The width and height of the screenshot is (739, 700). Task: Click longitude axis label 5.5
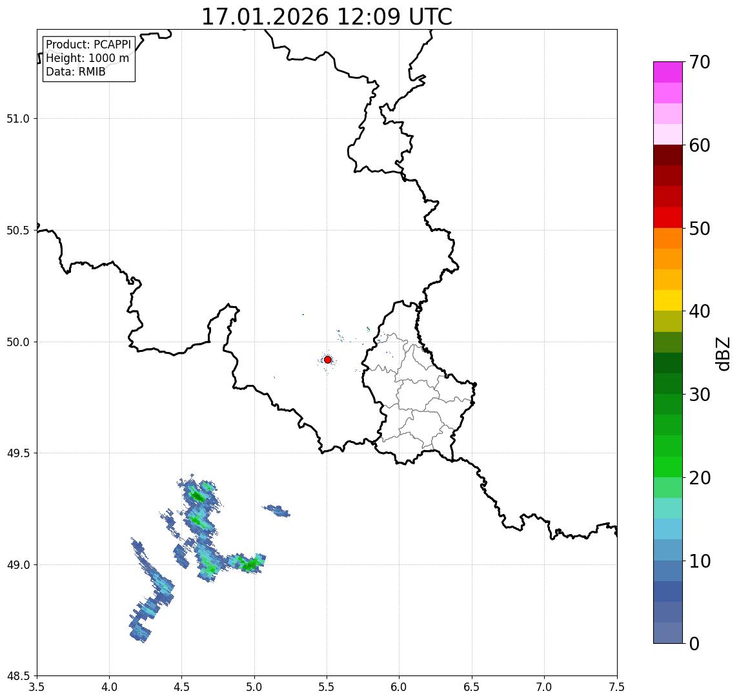pos(327,687)
